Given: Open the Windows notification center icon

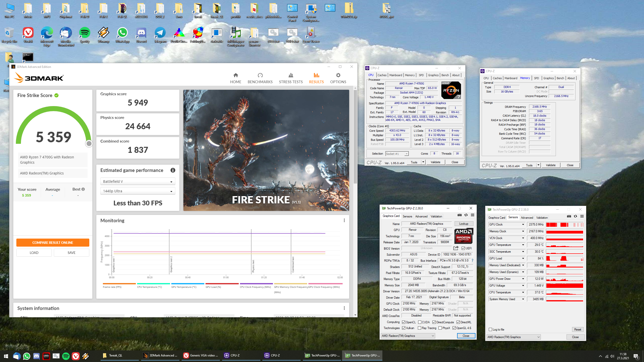Looking at the screenshot, I should tap(636, 356).
